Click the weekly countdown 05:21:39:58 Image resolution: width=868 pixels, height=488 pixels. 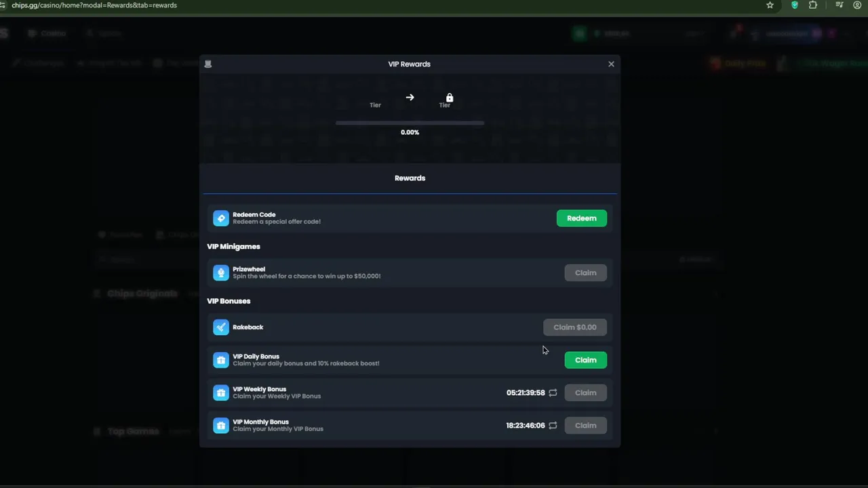tap(526, 392)
